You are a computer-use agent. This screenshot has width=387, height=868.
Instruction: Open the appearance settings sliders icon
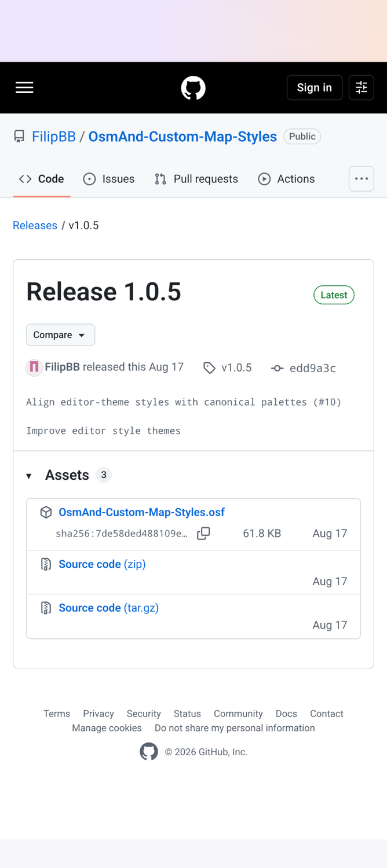[362, 87]
